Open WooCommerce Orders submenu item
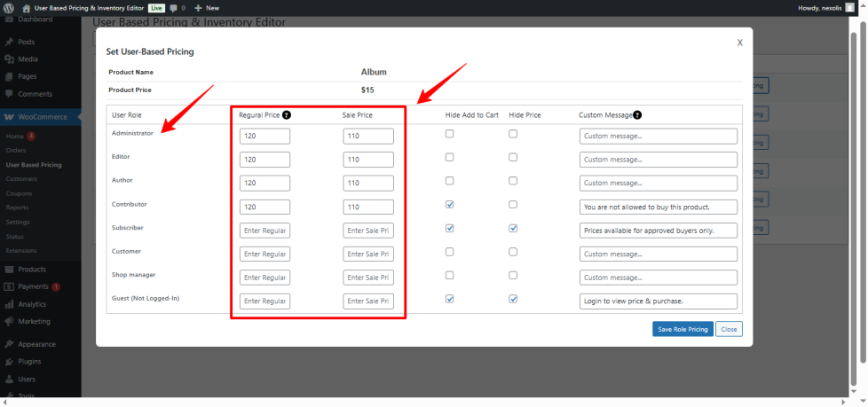868x407 pixels. [16, 151]
